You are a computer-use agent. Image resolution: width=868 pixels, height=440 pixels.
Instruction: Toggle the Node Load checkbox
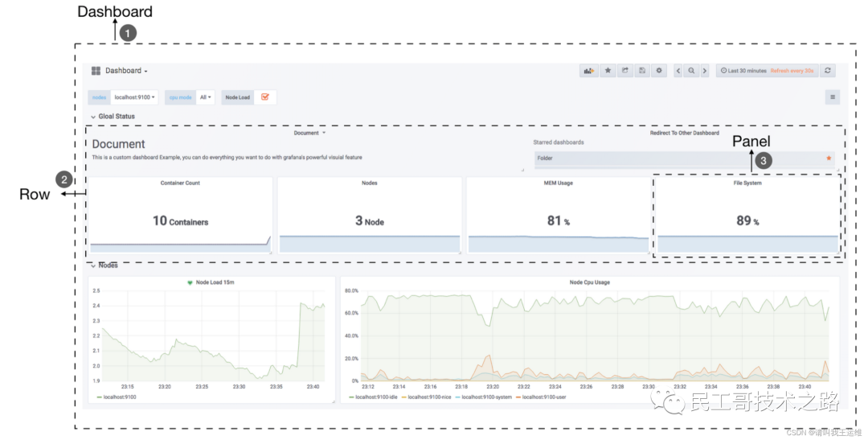[x=265, y=97]
